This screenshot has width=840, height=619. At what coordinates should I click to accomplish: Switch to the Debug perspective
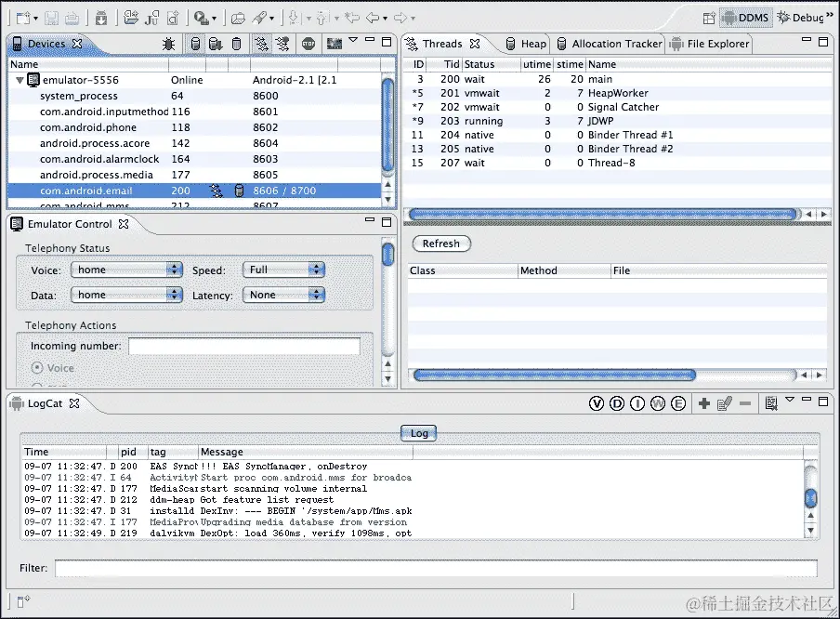coord(801,18)
